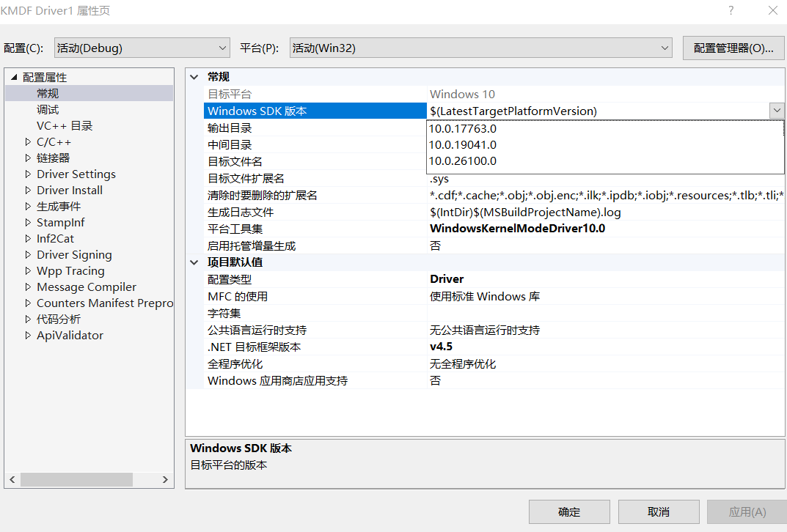The height and width of the screenshot is (532, 787).
Task: Click the WindowsKernelModeDriver10.0 toolset value
Action: [x=518, y=229]
